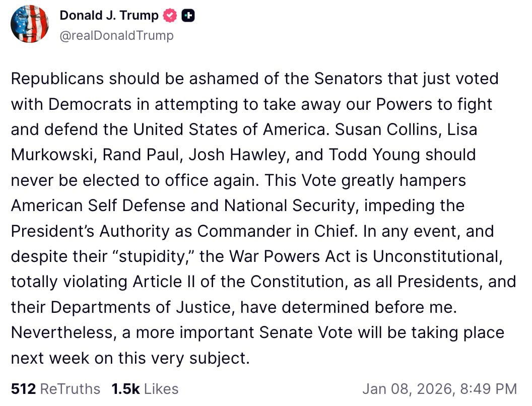
Task: Click the name Rand Paul in post
Action: 141,155
